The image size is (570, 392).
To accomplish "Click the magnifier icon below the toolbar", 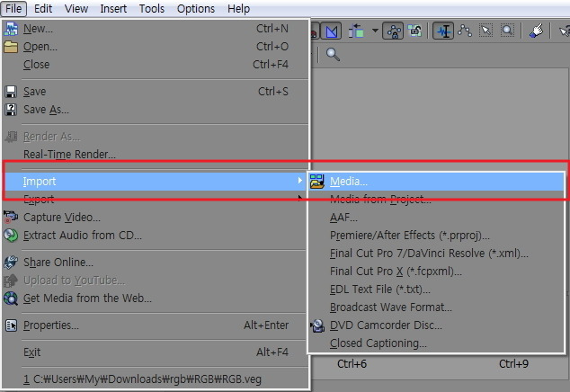I will point(333,55).
